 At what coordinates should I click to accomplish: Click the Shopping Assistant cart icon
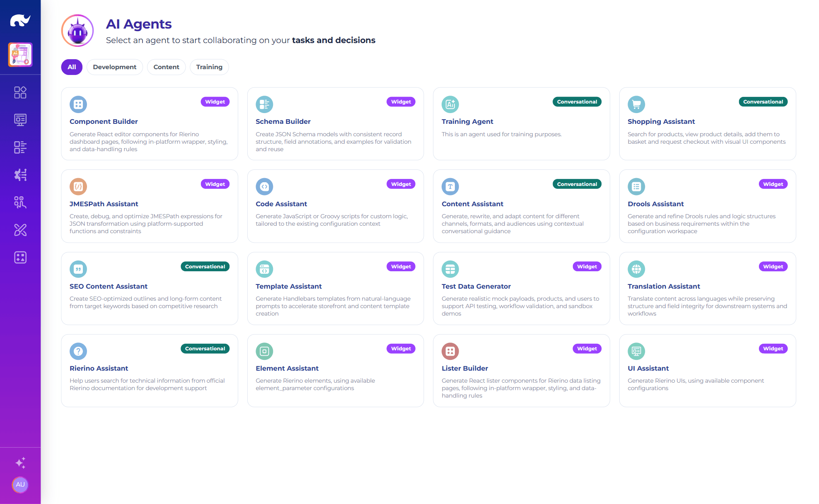pos(636,104)
